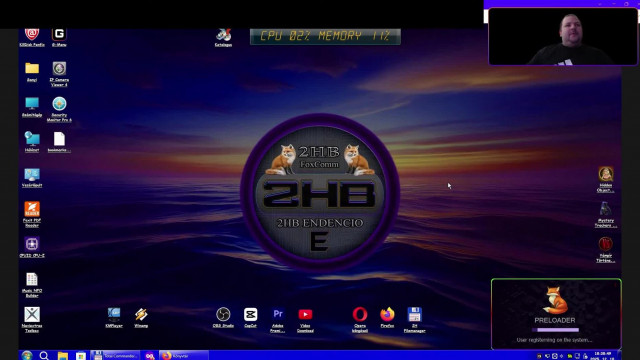Screen dimensions: 640x360
Task: Switch to the Firefox Könyvtár taskbar window
Action: [x=183, y=356]
